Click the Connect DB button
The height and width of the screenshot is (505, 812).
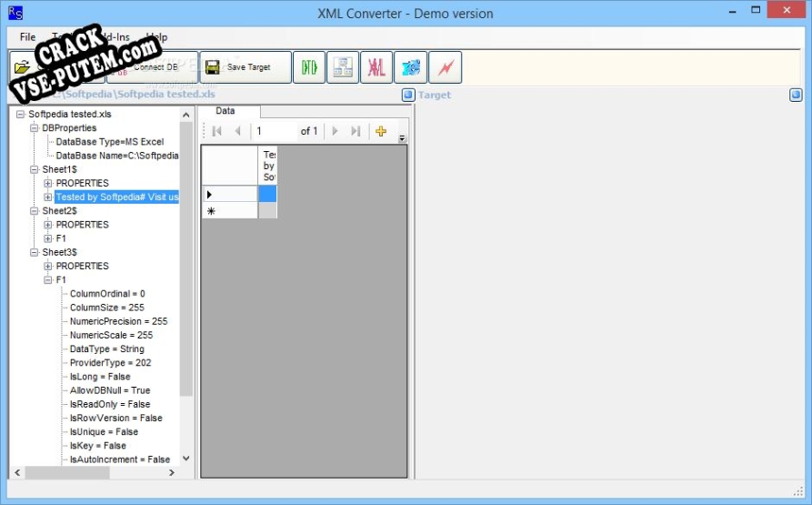point(152,67)
